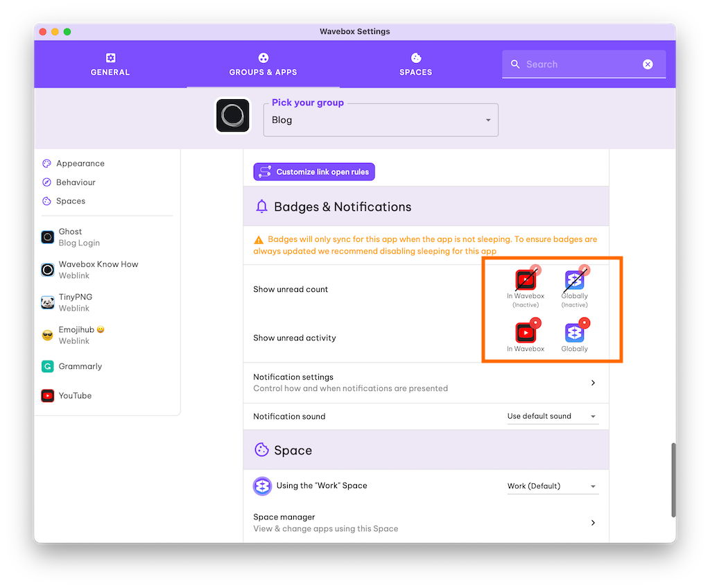Click the orange warning triangle icon
The image size is (710, 588).
(x=259, y=240)
